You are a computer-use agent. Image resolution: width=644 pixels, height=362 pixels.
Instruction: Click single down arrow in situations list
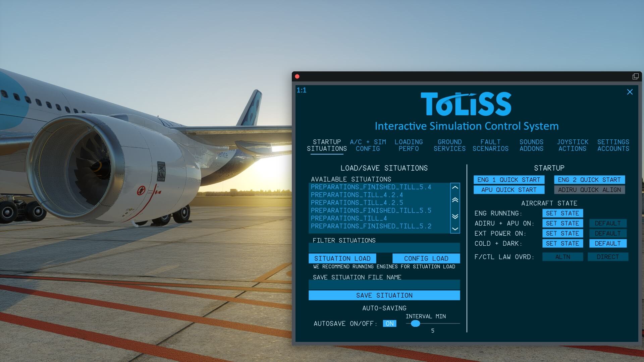[x=455, y=229]
